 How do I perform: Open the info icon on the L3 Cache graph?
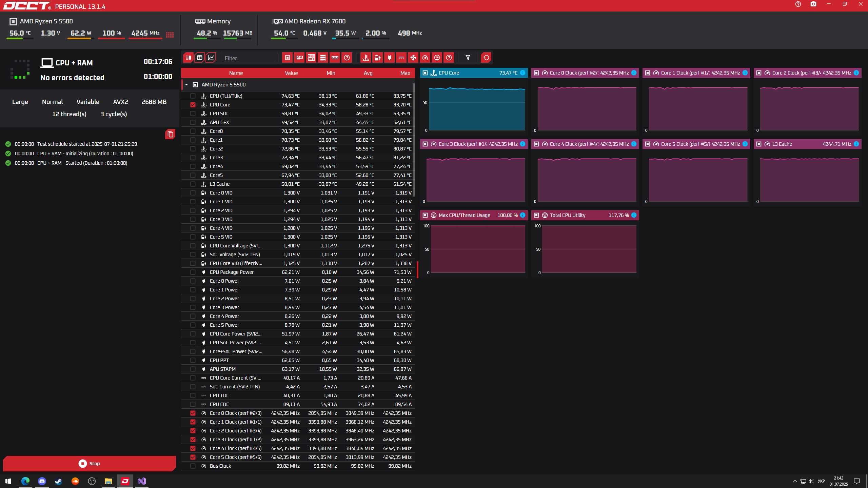(856, 144)
